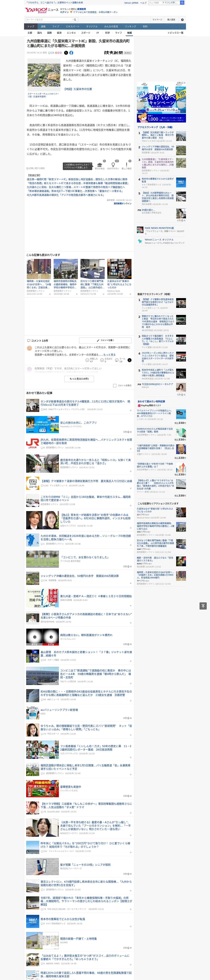Select the 速報 menu in dark navigation bar

[x=43, y=27]
